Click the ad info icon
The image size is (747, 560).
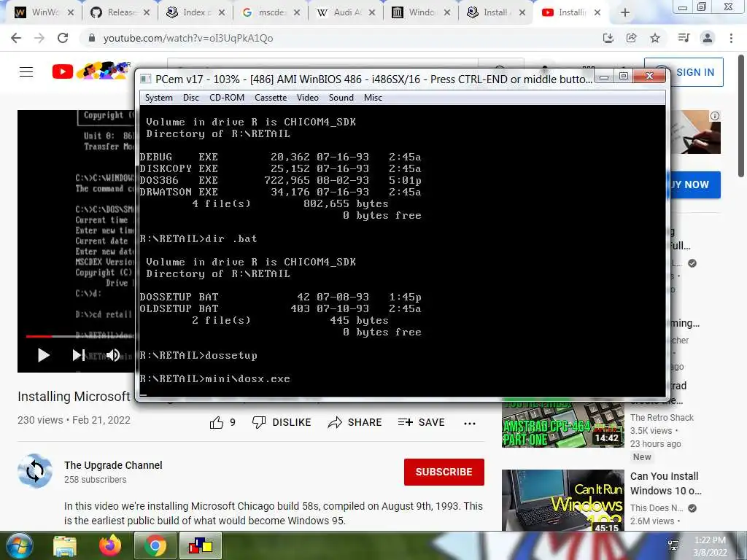(715, 116)
